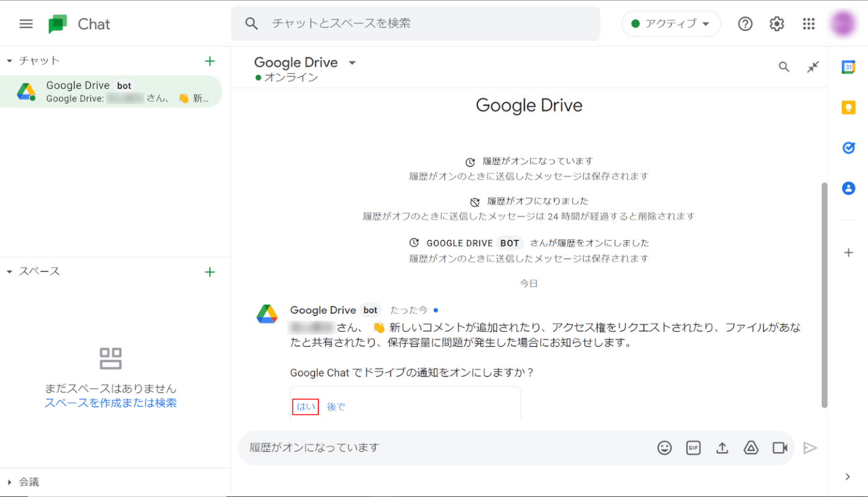Send the message with arrow icon

click(810, 448)
